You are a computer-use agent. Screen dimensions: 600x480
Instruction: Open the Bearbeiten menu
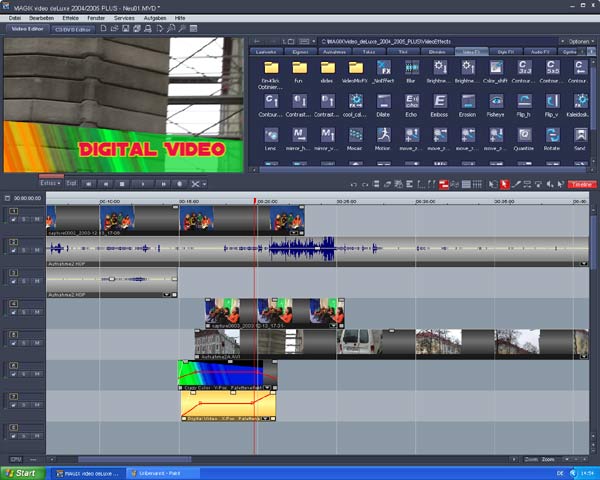click(x=41, y=18)
